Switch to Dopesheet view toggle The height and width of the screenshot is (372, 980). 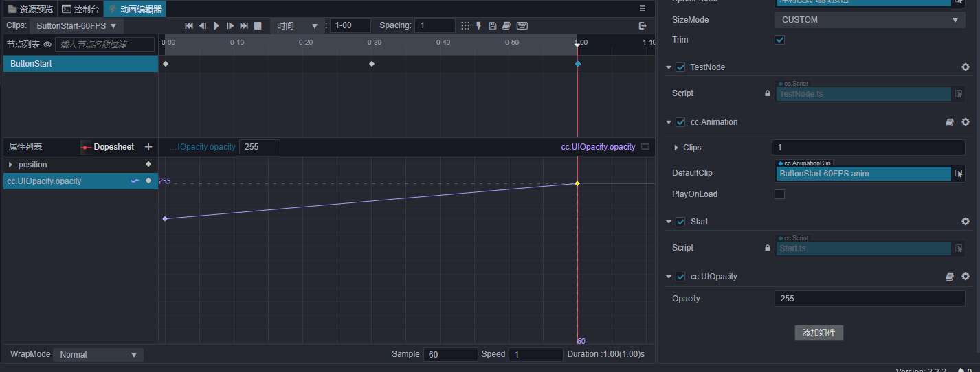point(107,147)
